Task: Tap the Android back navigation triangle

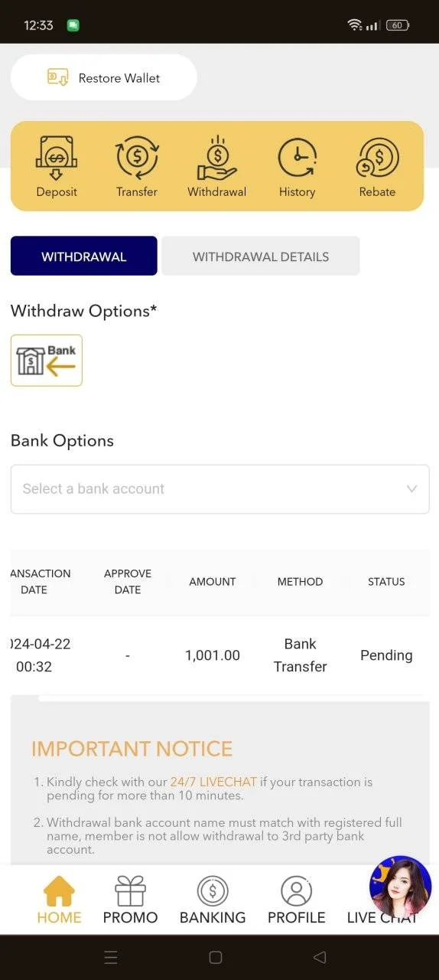Action: pyautogui.click(x=320, y=957)
